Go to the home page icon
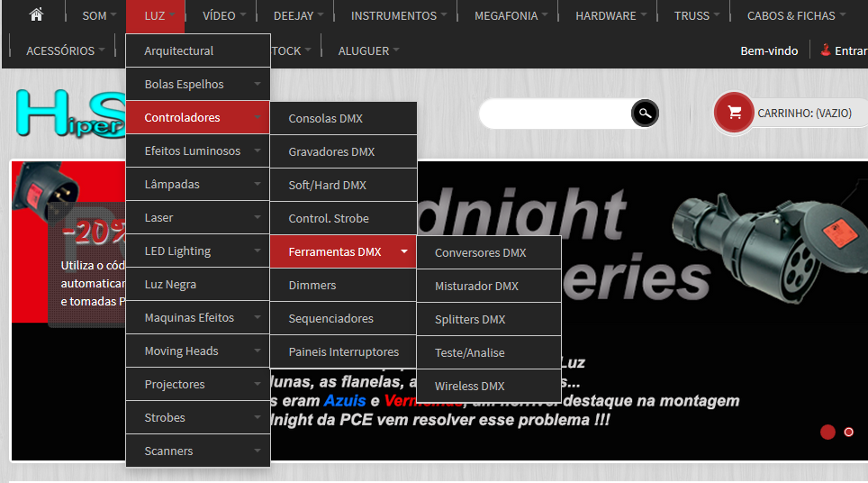The width and height of the screenshot is (868, 483). 37,15
